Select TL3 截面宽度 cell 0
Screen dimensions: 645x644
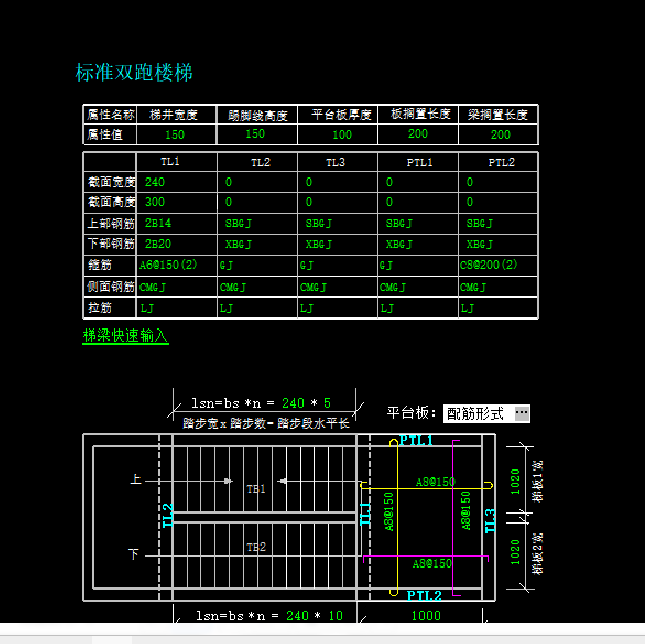click(309, 182)
